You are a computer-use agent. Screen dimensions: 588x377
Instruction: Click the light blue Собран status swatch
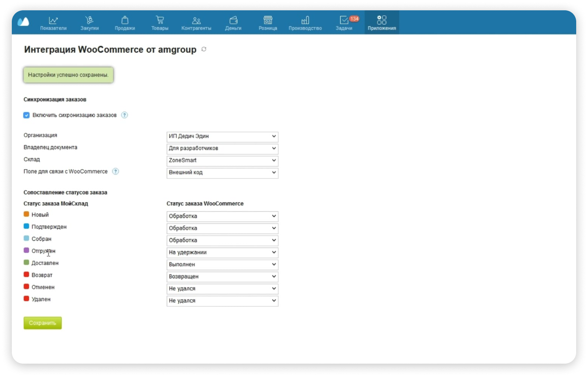[26, 238]
